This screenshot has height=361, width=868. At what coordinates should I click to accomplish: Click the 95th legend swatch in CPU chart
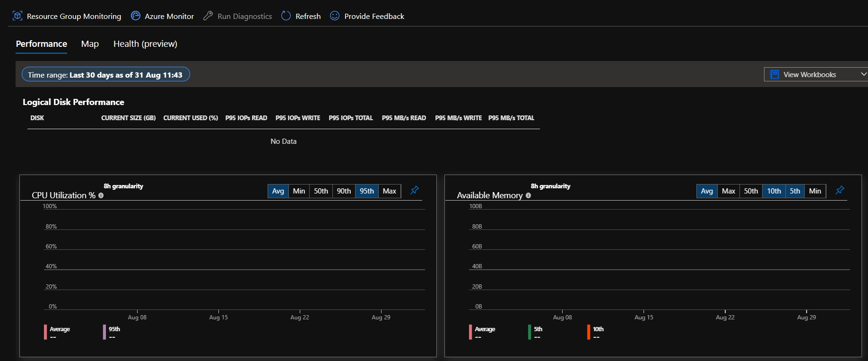pos(104,332)
